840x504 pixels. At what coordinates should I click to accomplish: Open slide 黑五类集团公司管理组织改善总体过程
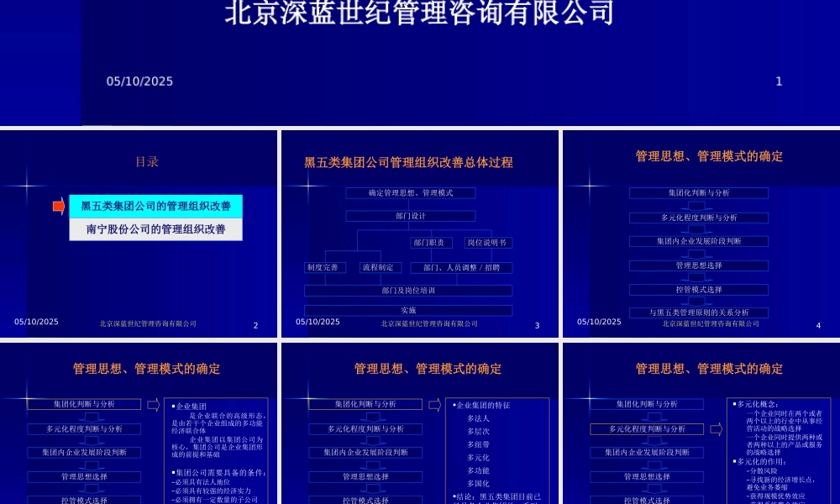(420, 234)
